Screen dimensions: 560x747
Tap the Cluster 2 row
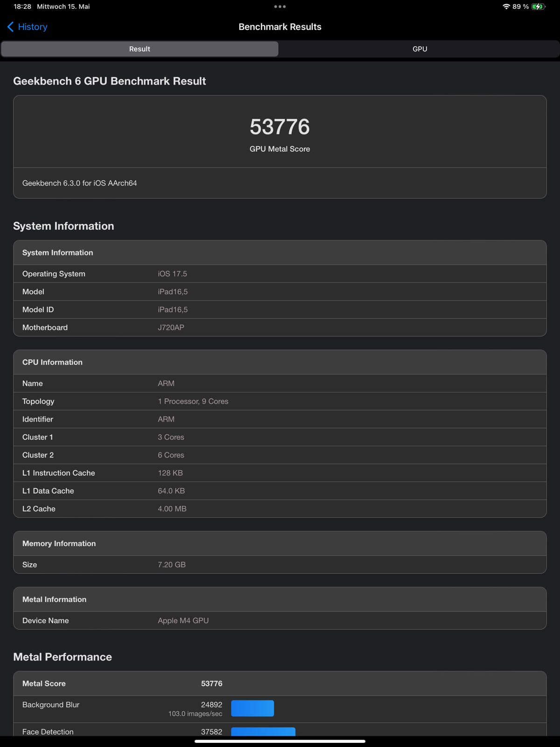coord(280,455)
